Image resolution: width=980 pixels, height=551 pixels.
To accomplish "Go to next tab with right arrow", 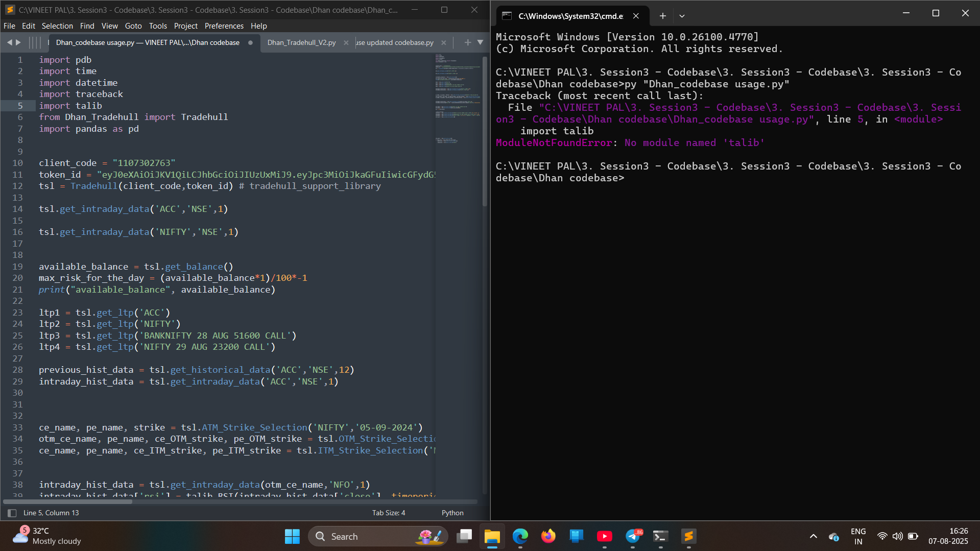I will [18, 42].
